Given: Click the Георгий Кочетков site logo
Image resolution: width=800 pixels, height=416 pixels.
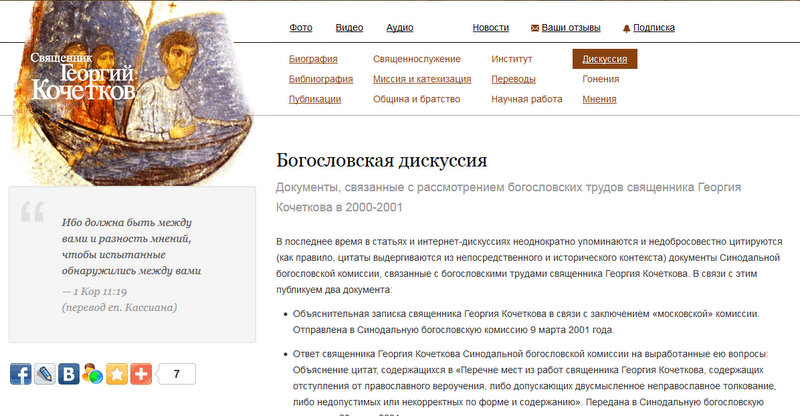Looking at the screenshot, I should (83, 77).
